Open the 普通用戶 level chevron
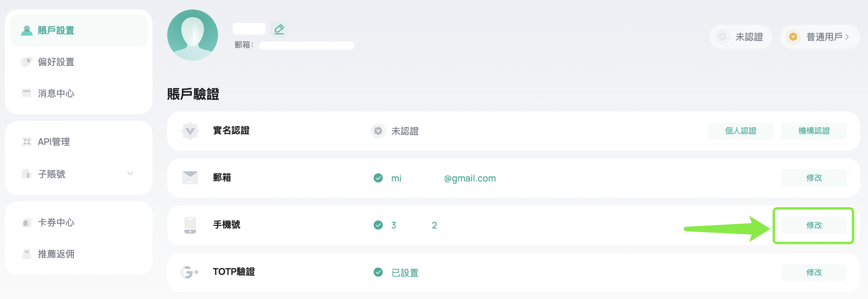 click(847, 37)
